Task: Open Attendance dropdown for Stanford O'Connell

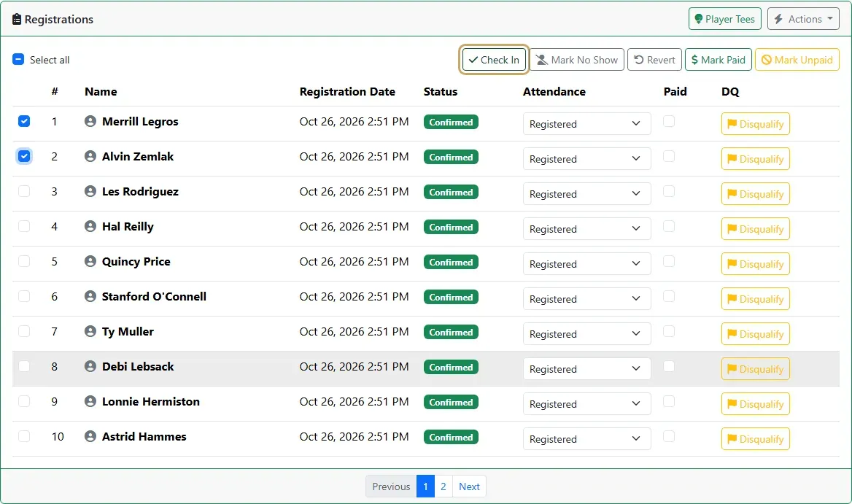Action: coord(586,299)
